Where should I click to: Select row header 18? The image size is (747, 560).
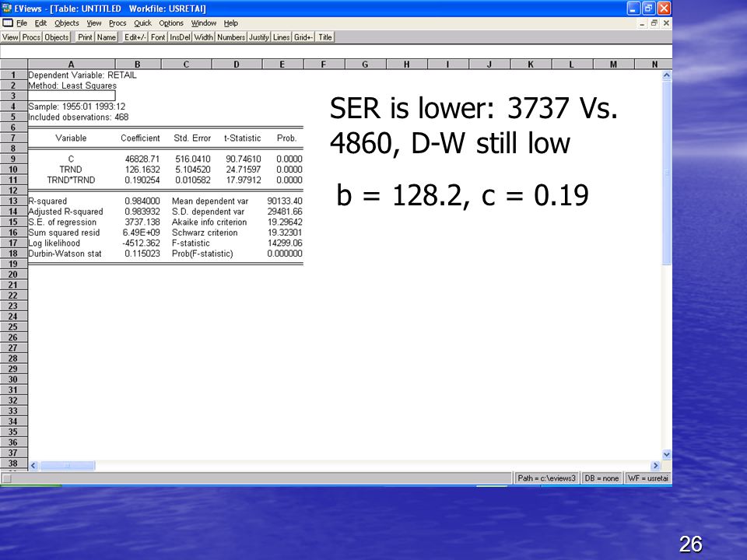pos(13,254)
